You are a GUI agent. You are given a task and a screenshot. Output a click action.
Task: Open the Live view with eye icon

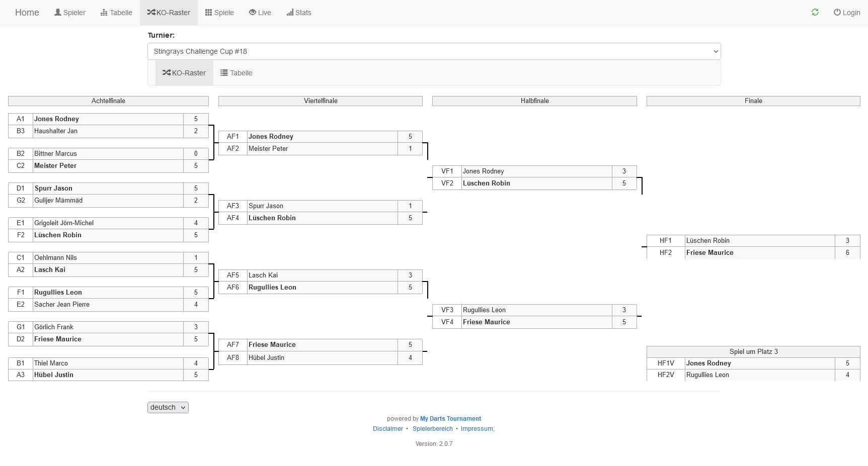tap(260, 13)
